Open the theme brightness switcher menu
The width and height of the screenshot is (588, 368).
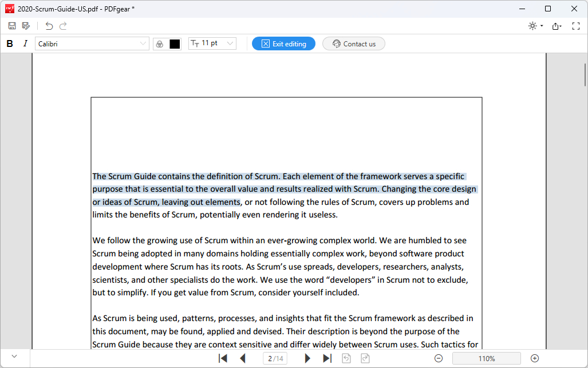[535, 26]
